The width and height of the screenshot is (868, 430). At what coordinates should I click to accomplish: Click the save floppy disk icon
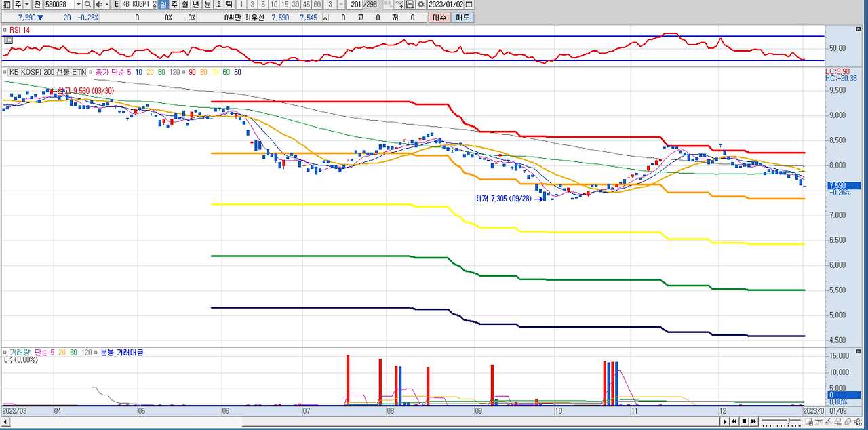point(410,4)
